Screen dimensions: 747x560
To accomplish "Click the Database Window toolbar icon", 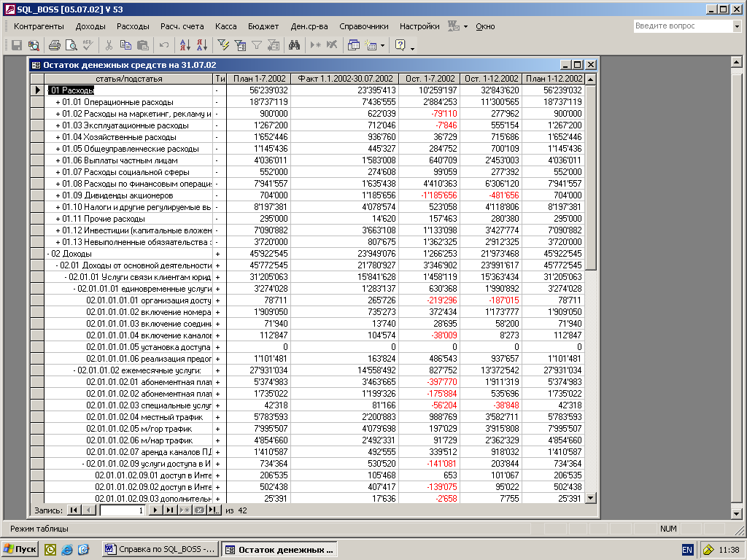I will (354, 45).
